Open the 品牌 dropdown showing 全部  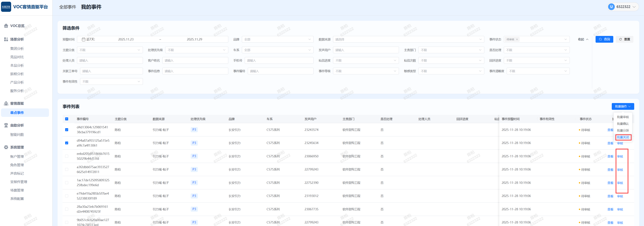point(277,39)
